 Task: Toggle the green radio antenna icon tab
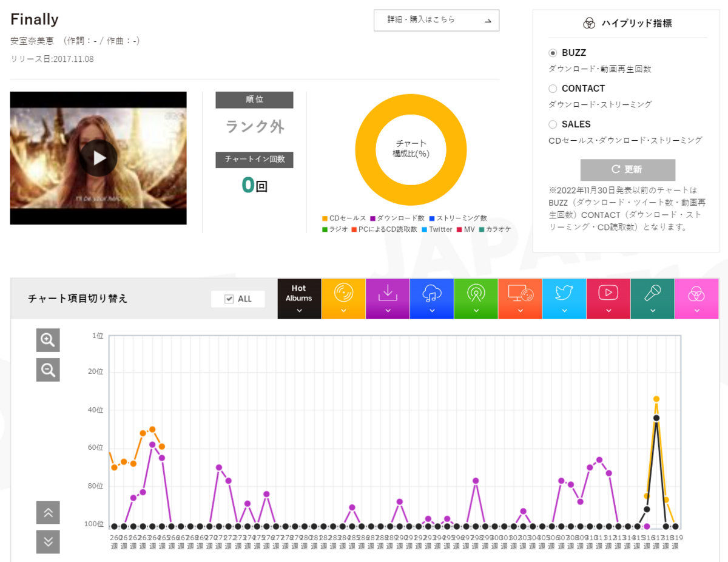tap(476, 299)
